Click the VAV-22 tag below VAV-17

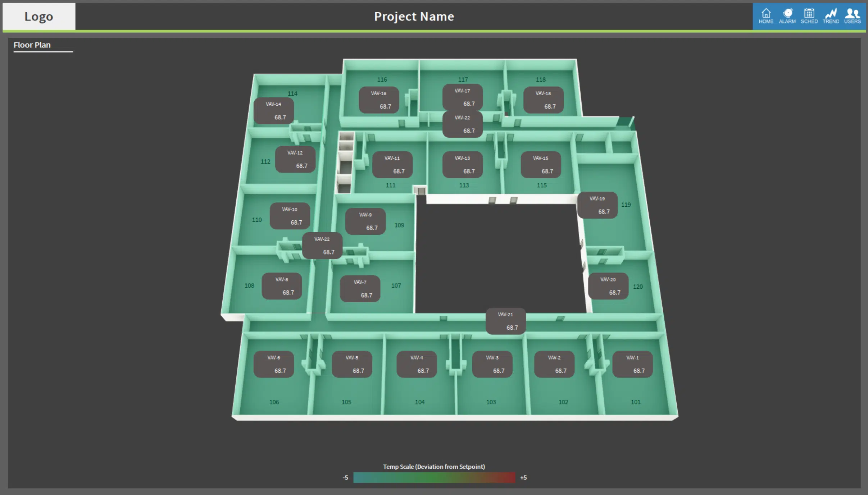463,124
